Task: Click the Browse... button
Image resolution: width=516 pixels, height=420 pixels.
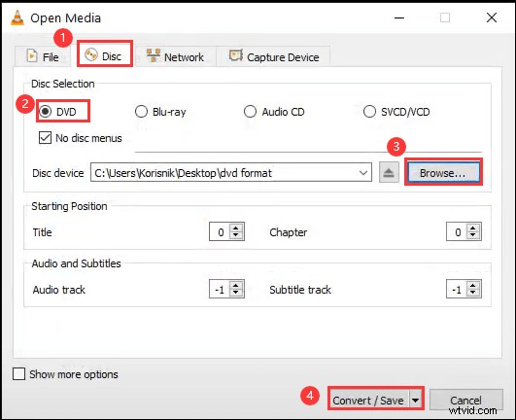Action: [x=443, y=173]
